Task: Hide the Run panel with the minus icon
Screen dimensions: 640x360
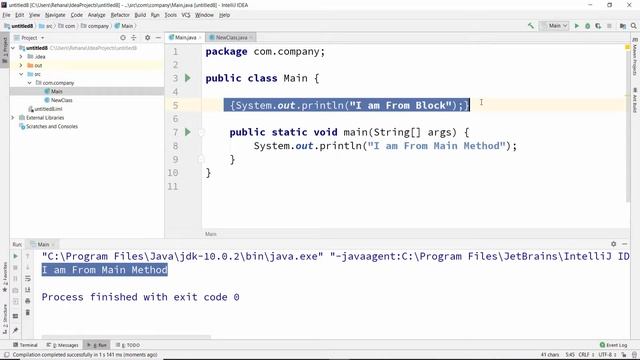Action: (624, 244)
